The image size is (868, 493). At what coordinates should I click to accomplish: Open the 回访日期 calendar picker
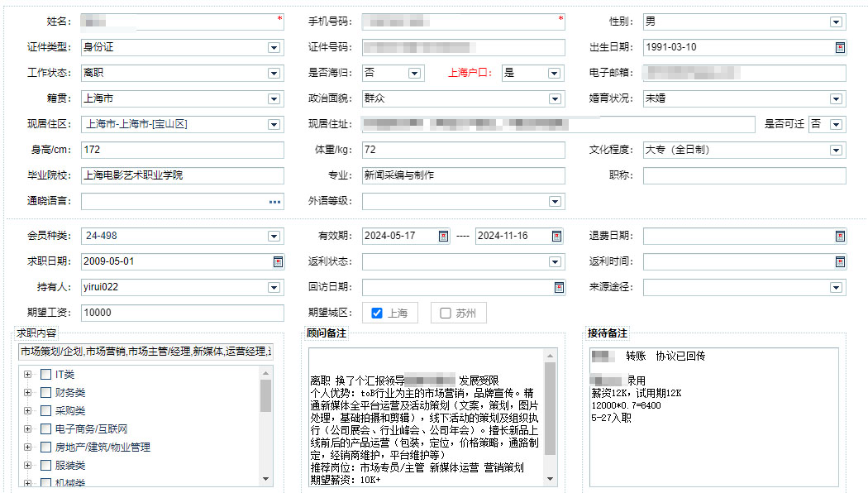click(559, 288)
